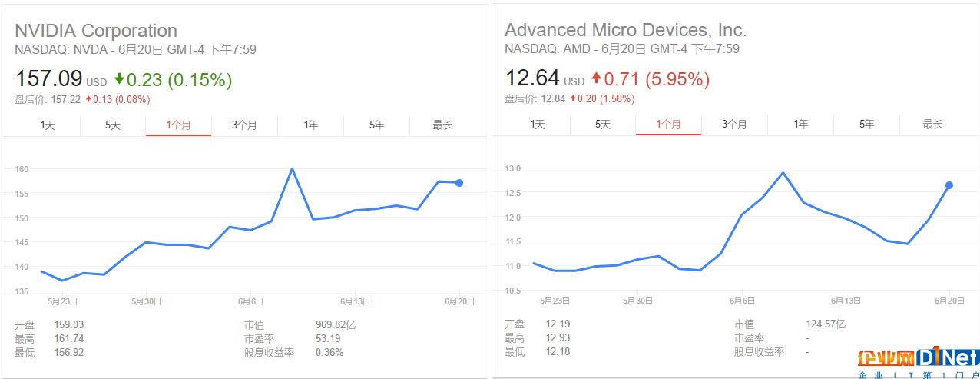Click AMD 最低 value 12.18

coord(557,352)
